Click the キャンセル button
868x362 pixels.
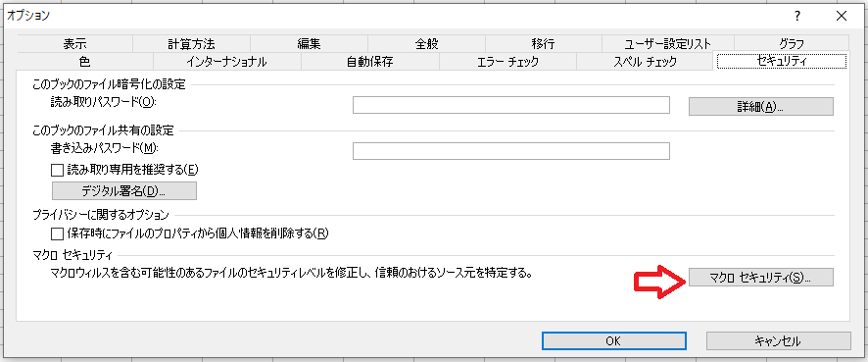coord(778,341)
